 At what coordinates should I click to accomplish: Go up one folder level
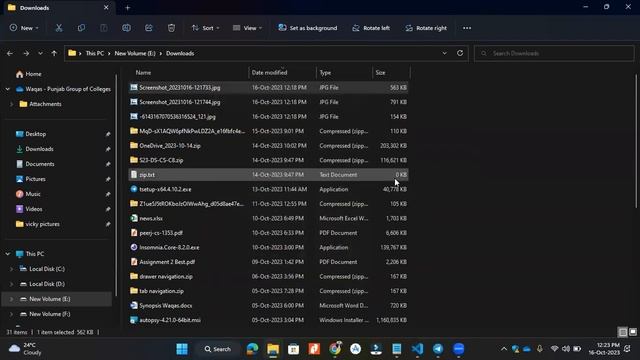coord(54,53)
